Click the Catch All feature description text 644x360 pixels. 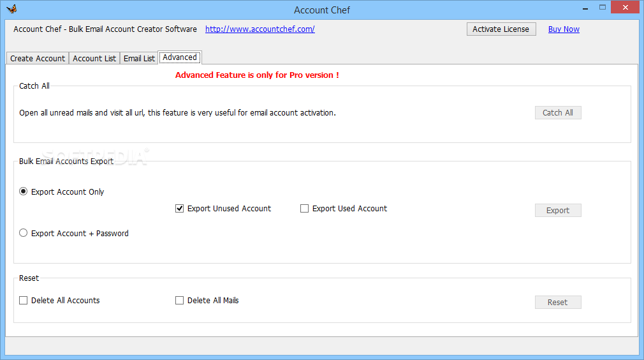(x=177, y=112)
